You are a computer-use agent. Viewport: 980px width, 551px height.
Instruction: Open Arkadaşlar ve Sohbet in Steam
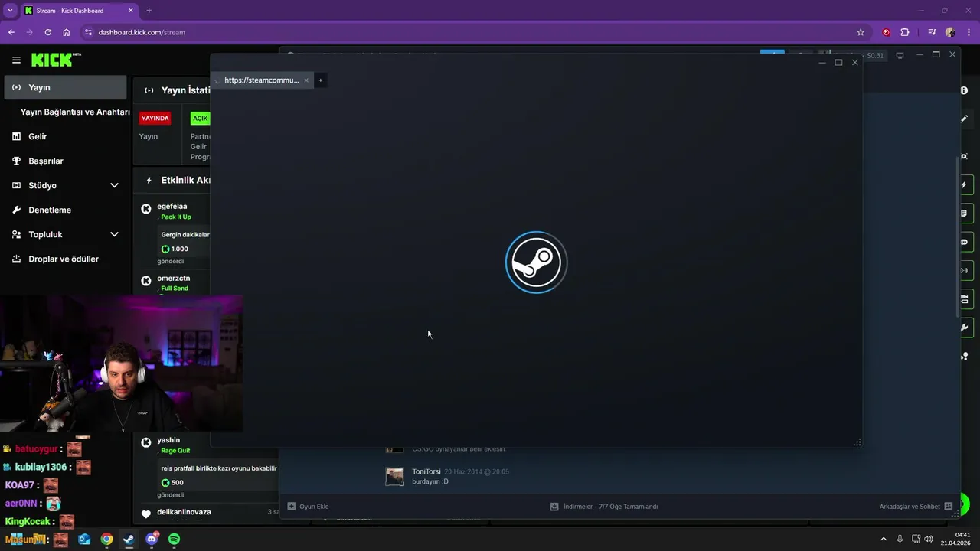pos(916,507)
